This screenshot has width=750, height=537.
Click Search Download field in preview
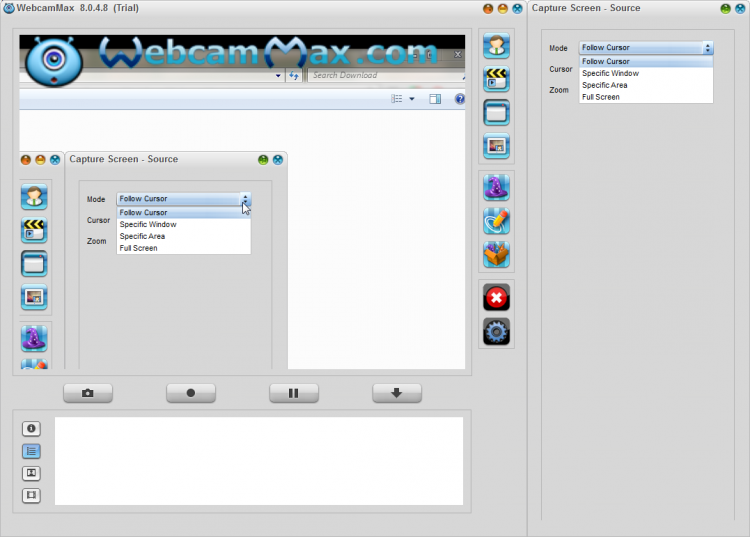[386, 75]
